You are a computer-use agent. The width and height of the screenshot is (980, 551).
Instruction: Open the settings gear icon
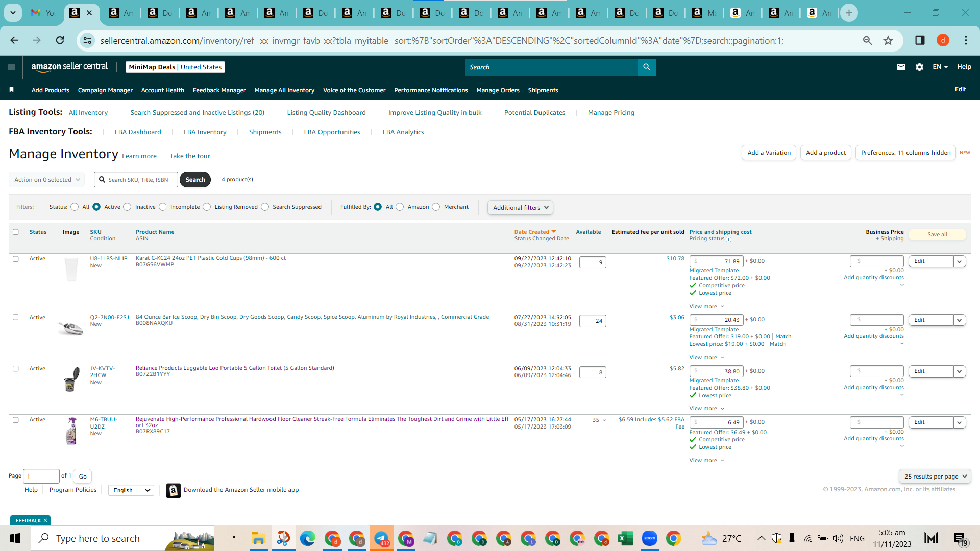[919, 67]
